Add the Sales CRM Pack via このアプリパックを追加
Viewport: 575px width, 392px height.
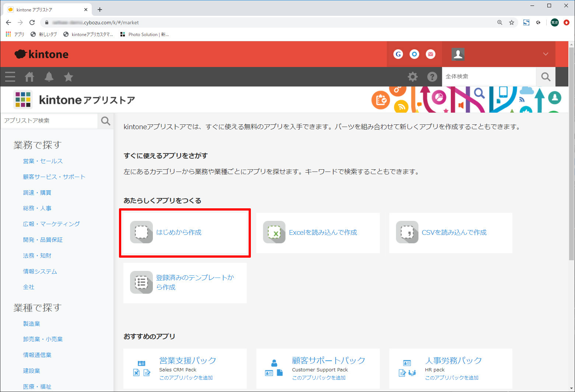click(186, 378)
